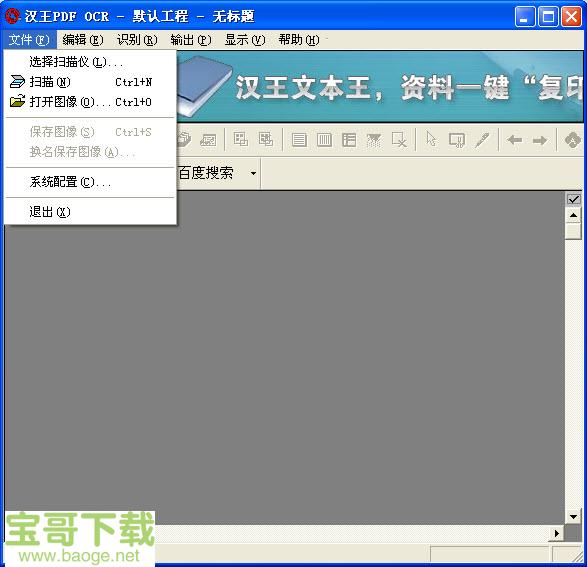Open the 输出(P) menu
This screenshot has width=587, height=567.
coord(191,40)
